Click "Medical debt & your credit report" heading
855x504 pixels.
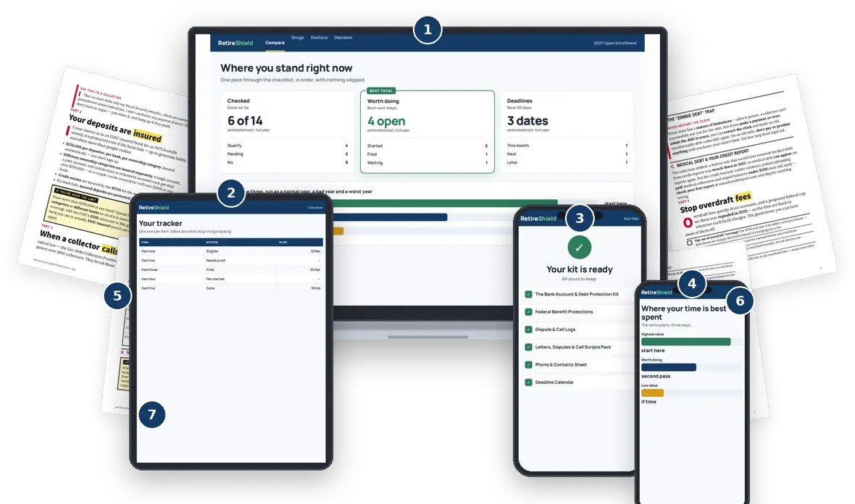pos(713,157)
